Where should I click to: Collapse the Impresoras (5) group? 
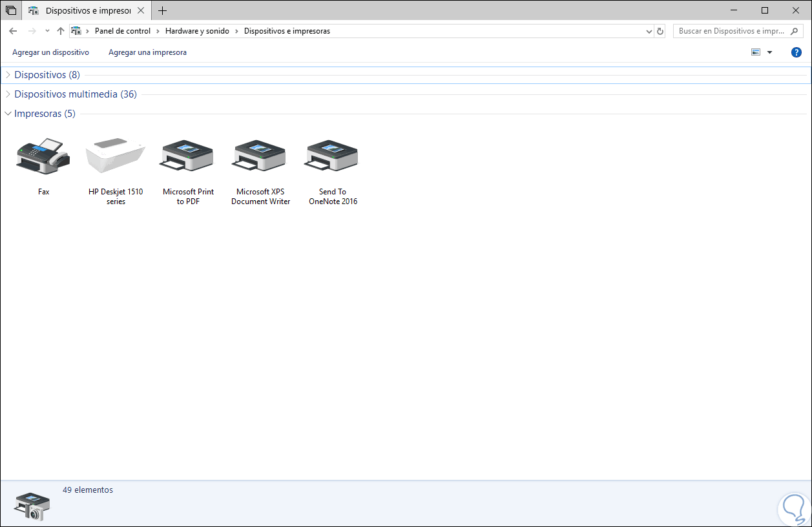8,114
